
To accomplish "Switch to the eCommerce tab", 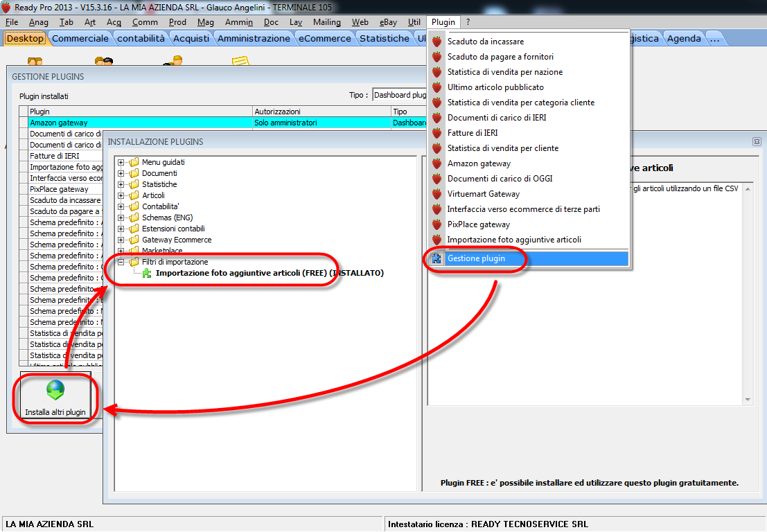I will click(x=325, y=38).
